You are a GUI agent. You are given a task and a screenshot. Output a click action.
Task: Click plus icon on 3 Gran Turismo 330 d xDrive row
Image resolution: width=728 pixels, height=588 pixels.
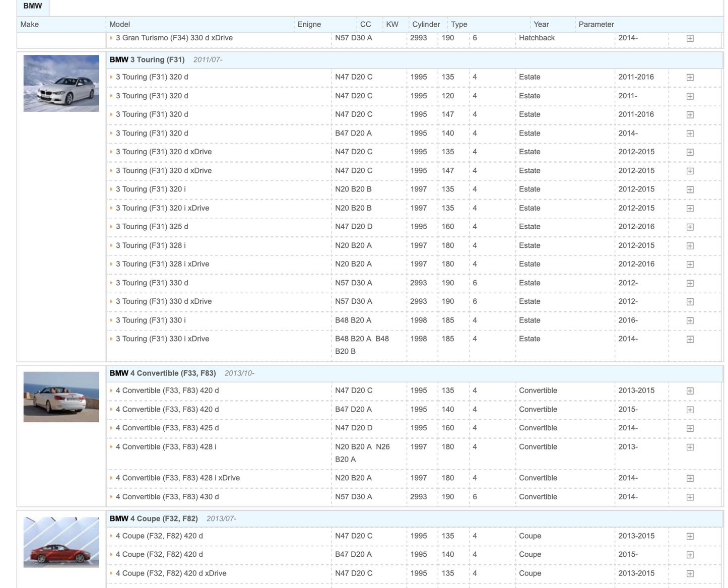[690, 38]
